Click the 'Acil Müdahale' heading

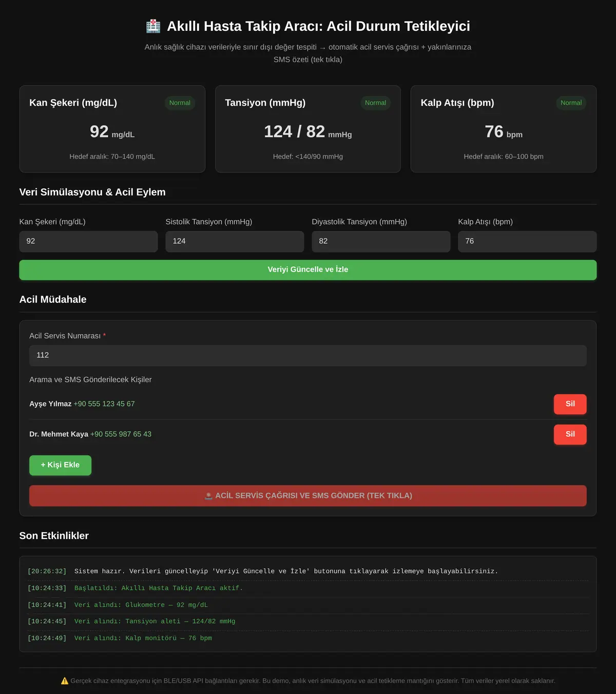pyautogui.click(x=53, y=300)
